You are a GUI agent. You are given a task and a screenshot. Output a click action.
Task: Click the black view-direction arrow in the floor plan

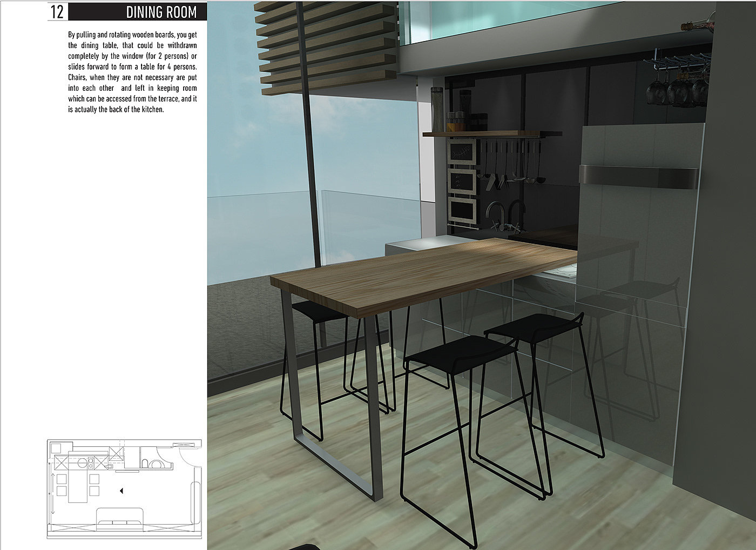pos(122,491)
